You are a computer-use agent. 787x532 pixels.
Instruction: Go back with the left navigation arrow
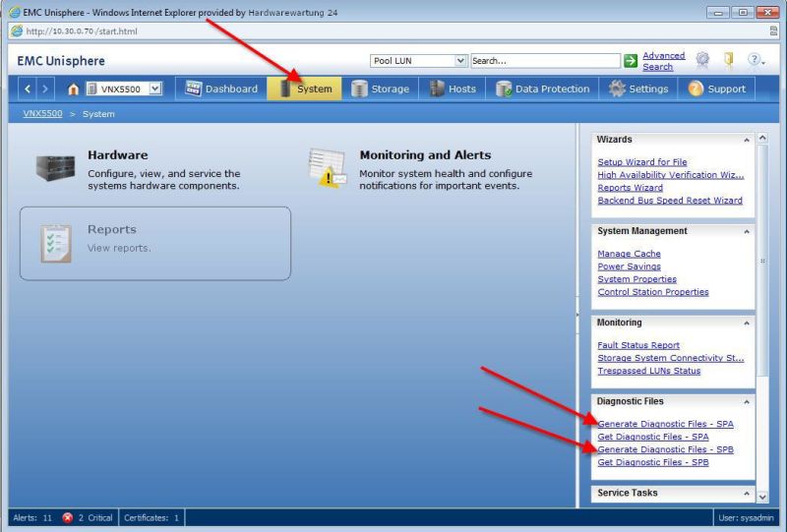(x=29, y=89)
